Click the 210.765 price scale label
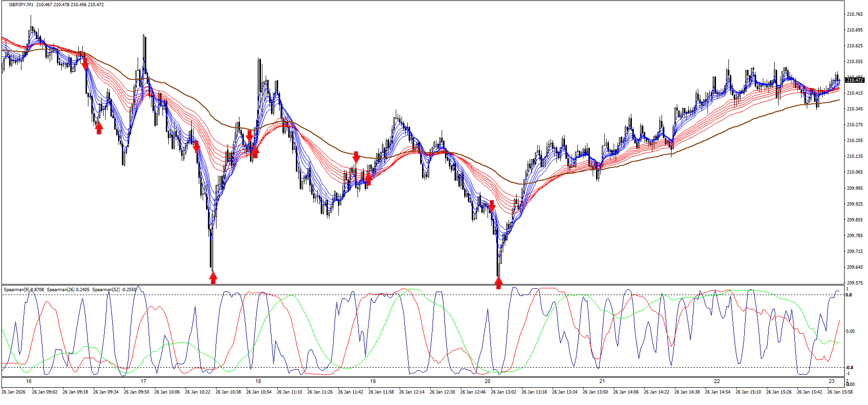The height and width of the screenshot is (405, 868). tap(855, 14)
